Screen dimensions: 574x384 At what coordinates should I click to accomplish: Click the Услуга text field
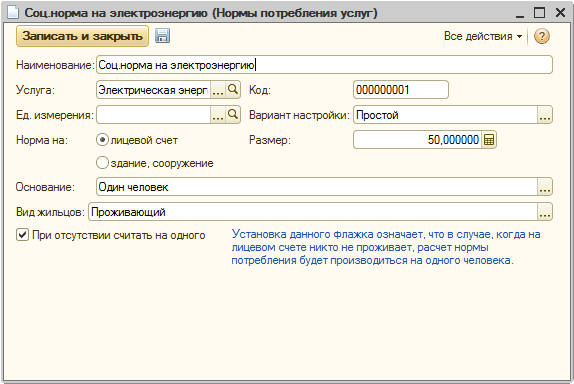[153, 90]
